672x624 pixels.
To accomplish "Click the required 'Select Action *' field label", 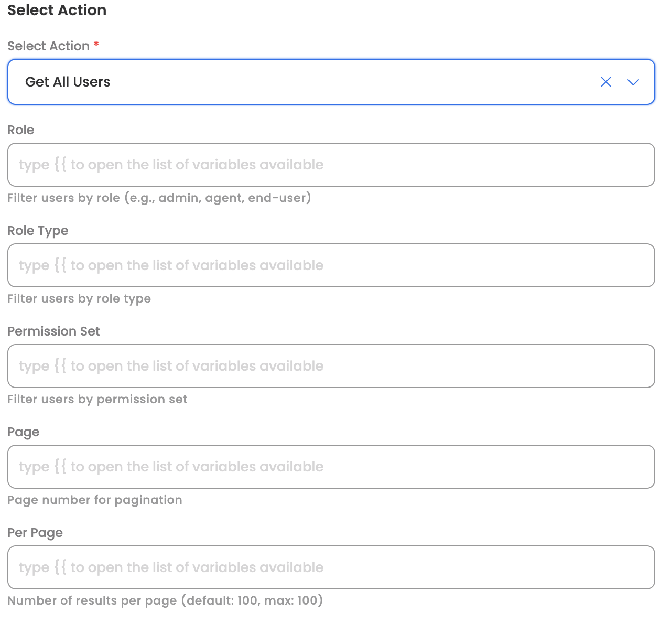I will [x=53, y=46].
